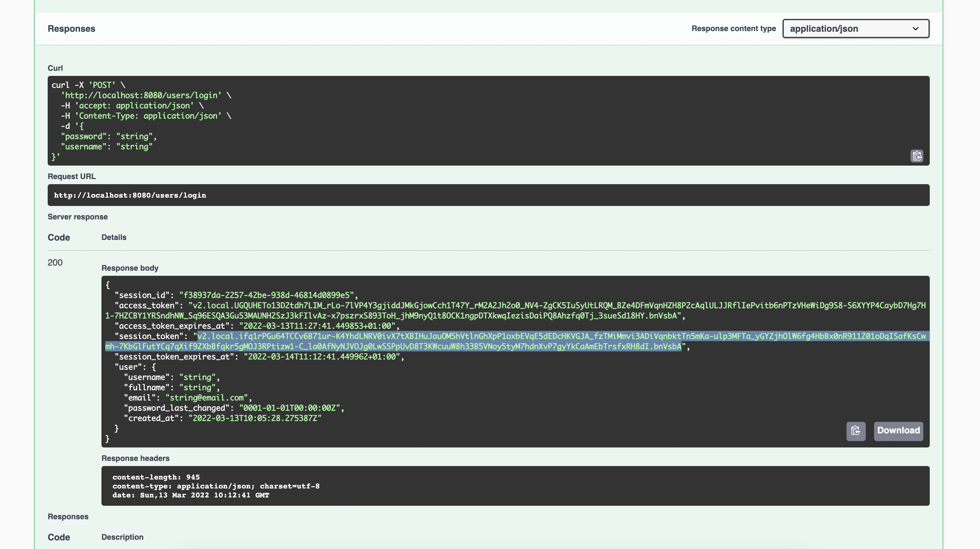The image size is (980, 549).
Task: Click the content-length header line
Action: point(156,478)
